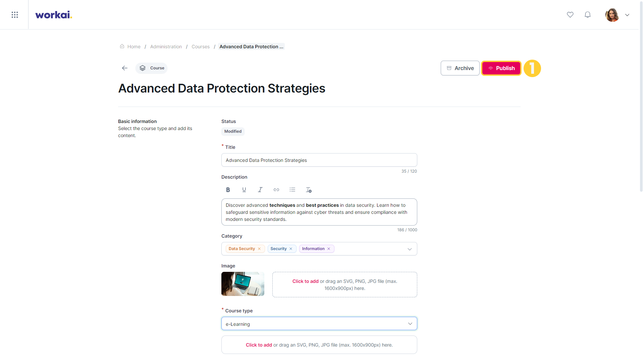Open favorites heart icon
Viewport: 644px width, 362px height.
coord(570,15)
